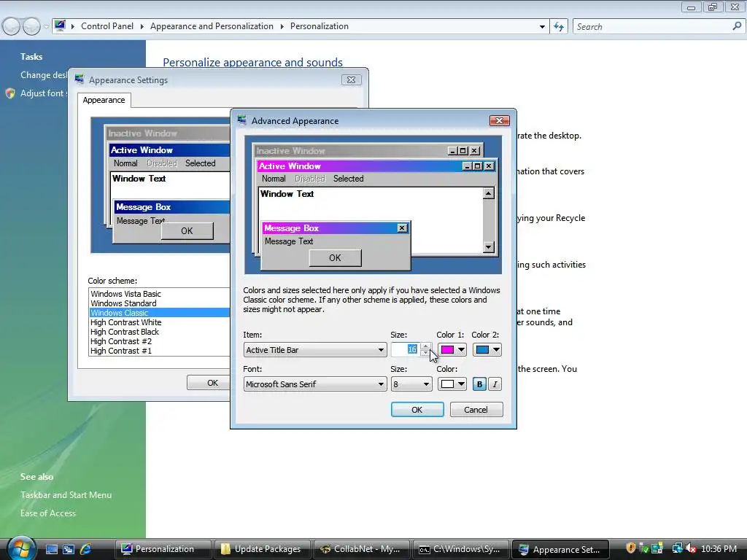The image size is (747, 560).
Task: Click Control Panel in the breadcrumb
Action: click(107, 26)
